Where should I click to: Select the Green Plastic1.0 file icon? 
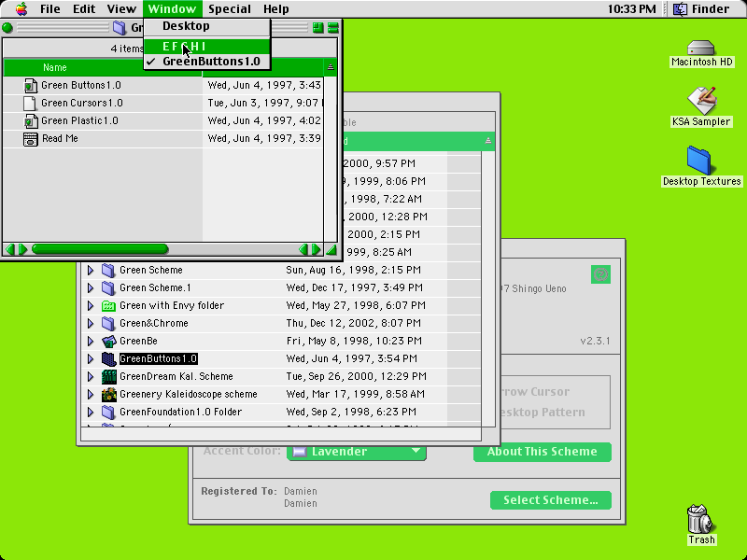click(x=30, y=121)
